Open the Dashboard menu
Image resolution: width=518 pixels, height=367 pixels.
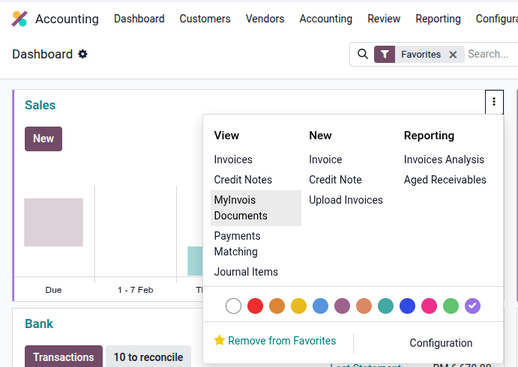tap(139, 19)
